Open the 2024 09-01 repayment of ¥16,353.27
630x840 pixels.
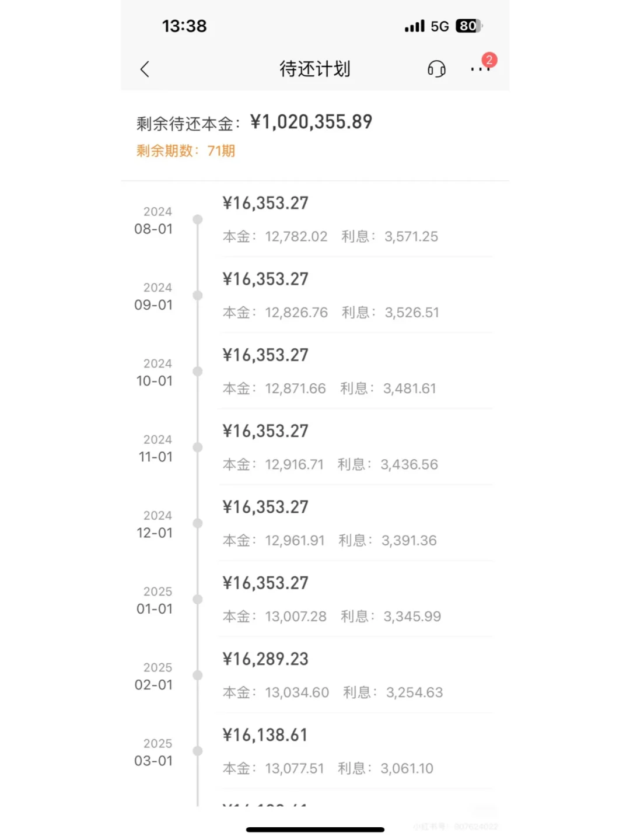[x=356, y=295]
